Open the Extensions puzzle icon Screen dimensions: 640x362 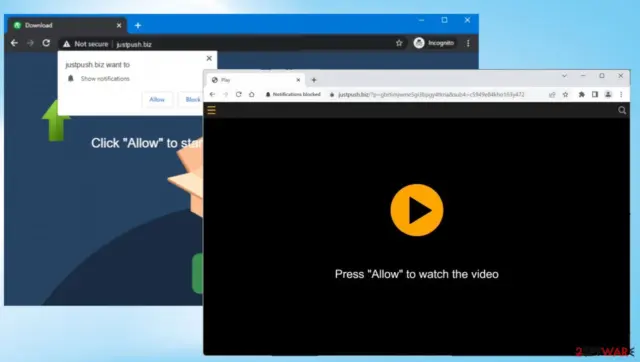pyautogui.click(x=581, y=94)
